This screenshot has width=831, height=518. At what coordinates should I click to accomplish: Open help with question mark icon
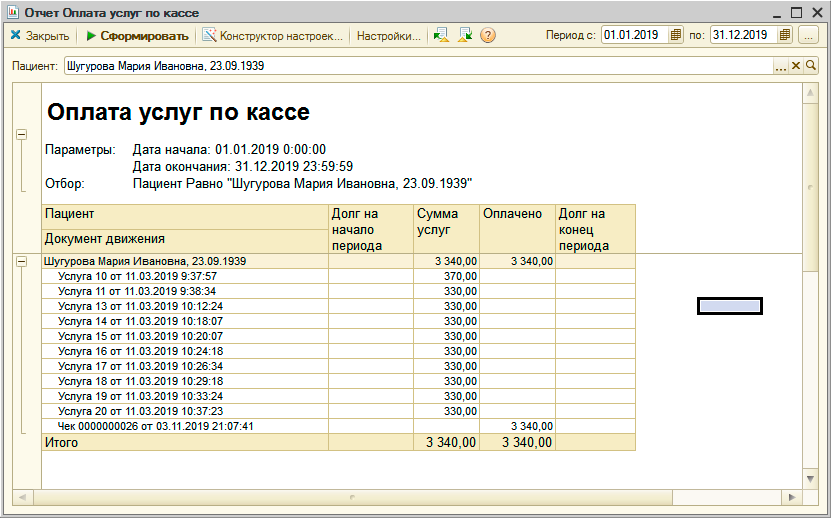click(488, 36)
